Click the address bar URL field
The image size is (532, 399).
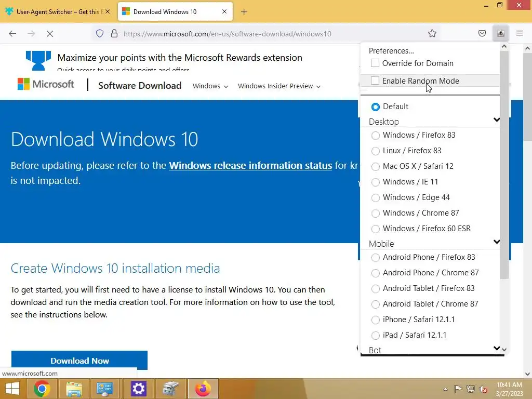pyautogui.click(x=228, y=34)
